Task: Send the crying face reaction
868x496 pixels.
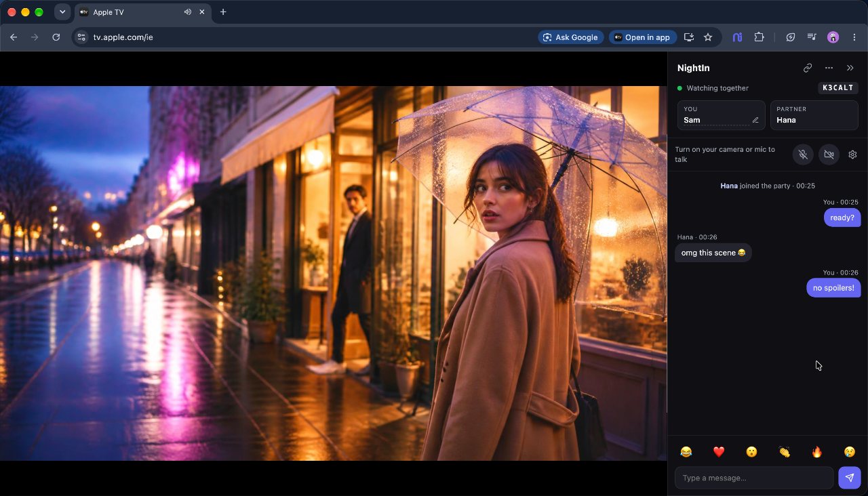Action: 850,452
